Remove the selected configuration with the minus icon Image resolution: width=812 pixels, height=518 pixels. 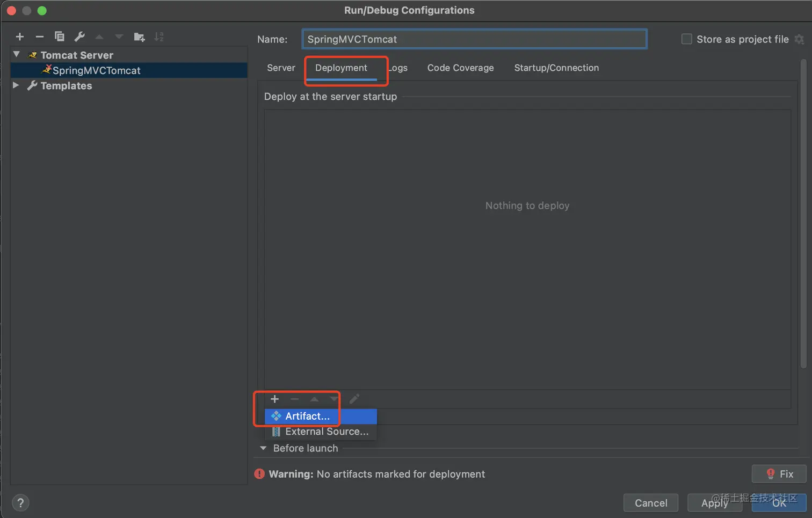click(39, 37)
